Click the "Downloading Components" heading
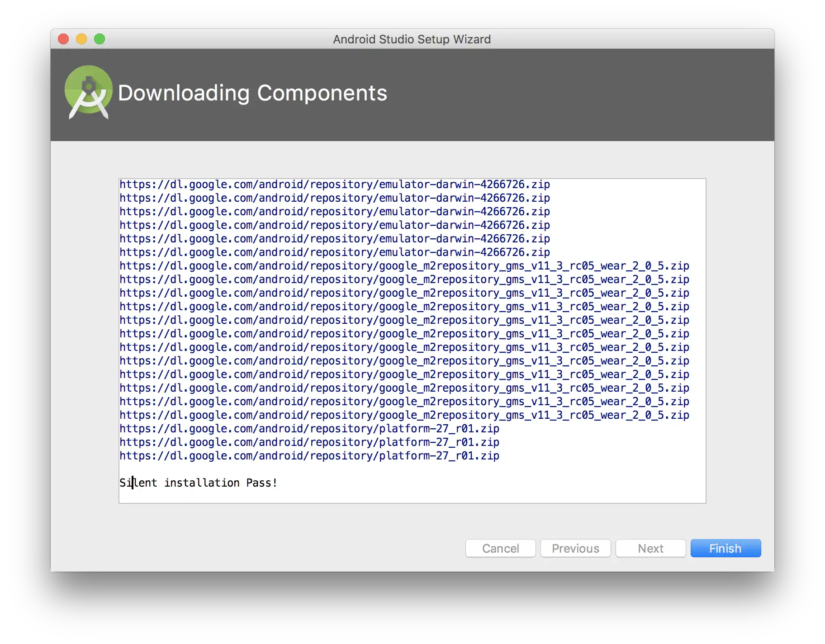The height and width of the screenshot is (644, 825). pos(252,93)
